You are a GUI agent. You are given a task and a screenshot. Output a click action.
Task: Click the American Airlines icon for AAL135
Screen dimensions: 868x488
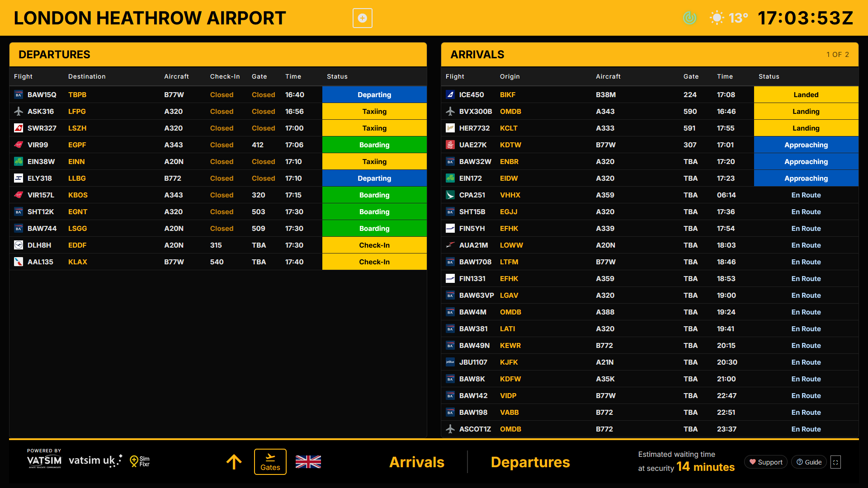pos(19,262)
